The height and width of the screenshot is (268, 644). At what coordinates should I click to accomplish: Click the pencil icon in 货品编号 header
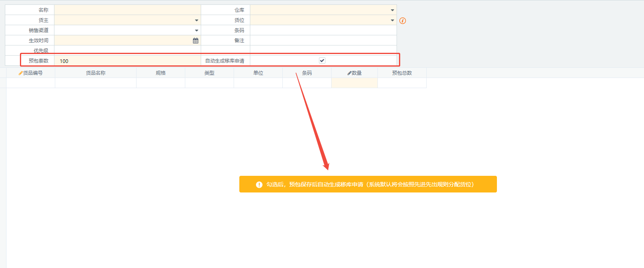20,73
